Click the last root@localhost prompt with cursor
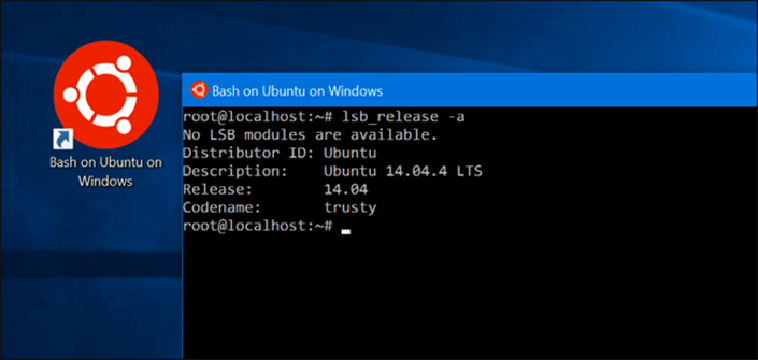The width and height of the screenshot is (758, 360). [267, 226]
